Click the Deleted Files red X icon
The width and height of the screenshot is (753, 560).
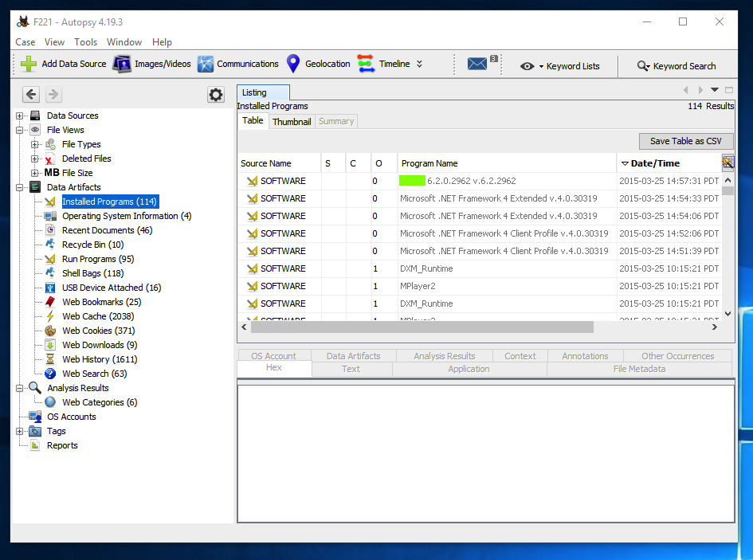pyautogui.click(x=49, y=159)
